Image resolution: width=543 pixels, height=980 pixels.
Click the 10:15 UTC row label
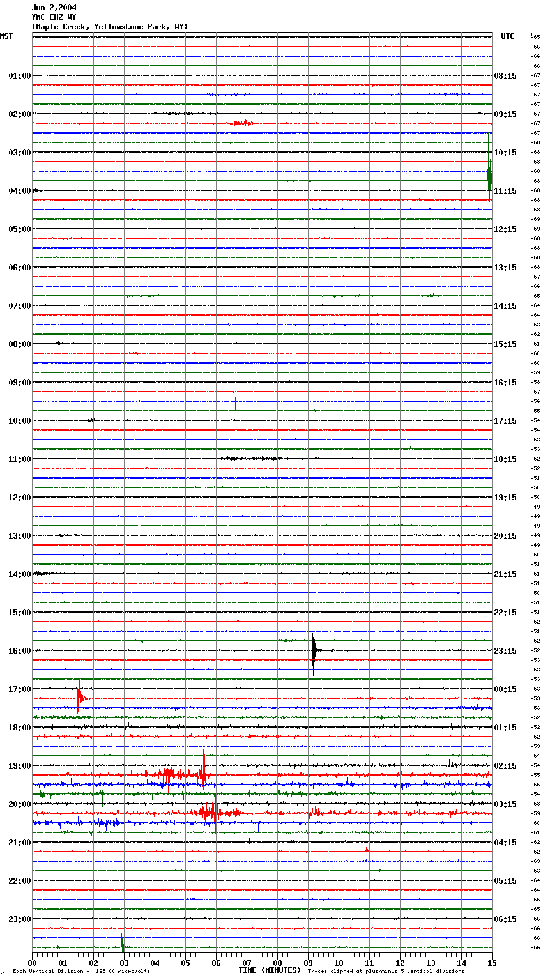pos(505,153)
